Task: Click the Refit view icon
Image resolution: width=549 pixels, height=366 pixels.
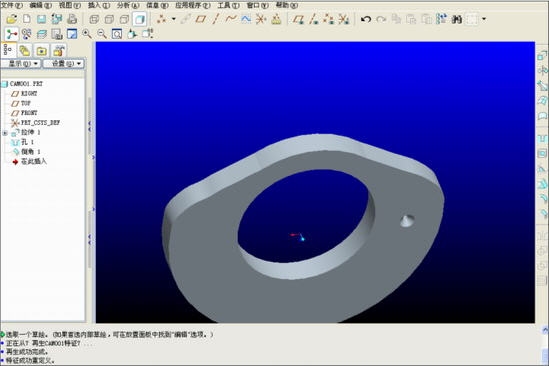Action: [x=117, y=34]
